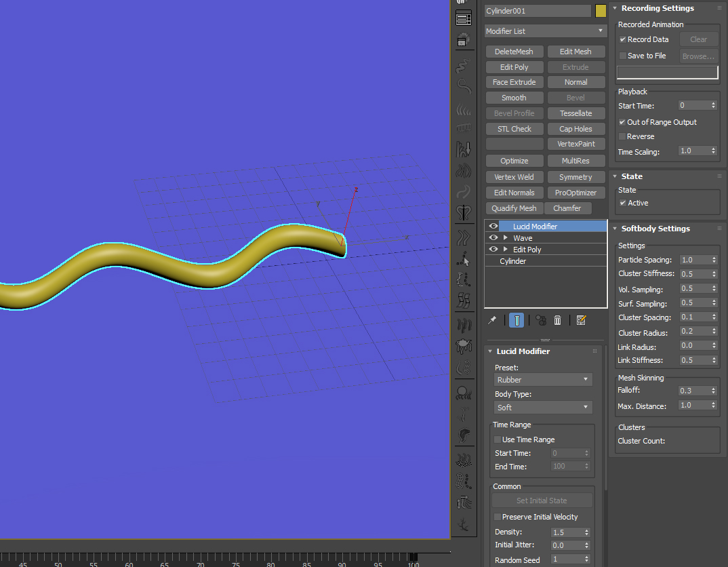Toggle the show end result icon

(517, 320)
